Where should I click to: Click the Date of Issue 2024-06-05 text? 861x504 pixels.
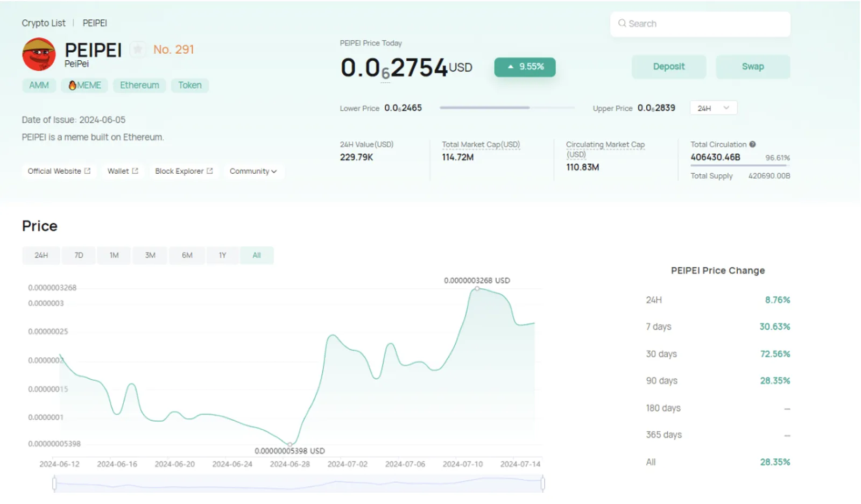[x=74, y=120]
